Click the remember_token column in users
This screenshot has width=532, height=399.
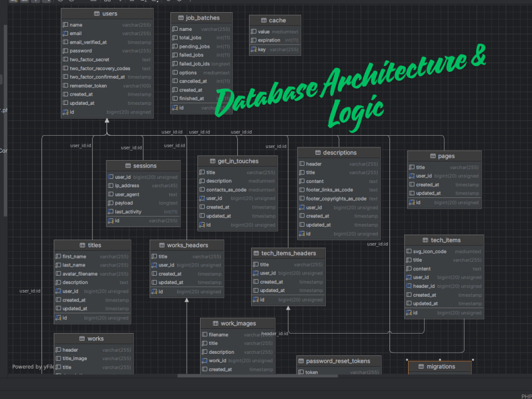(107, 86)
